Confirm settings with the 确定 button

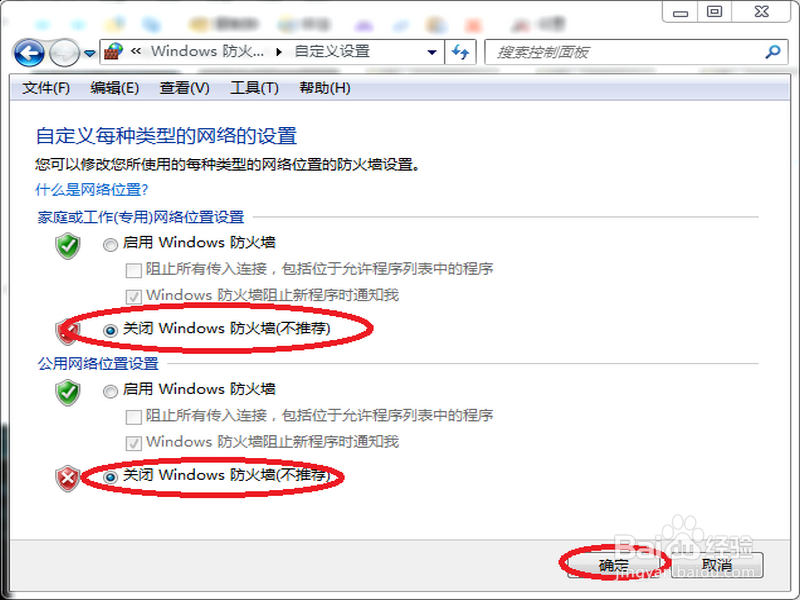tap(614, 565)
